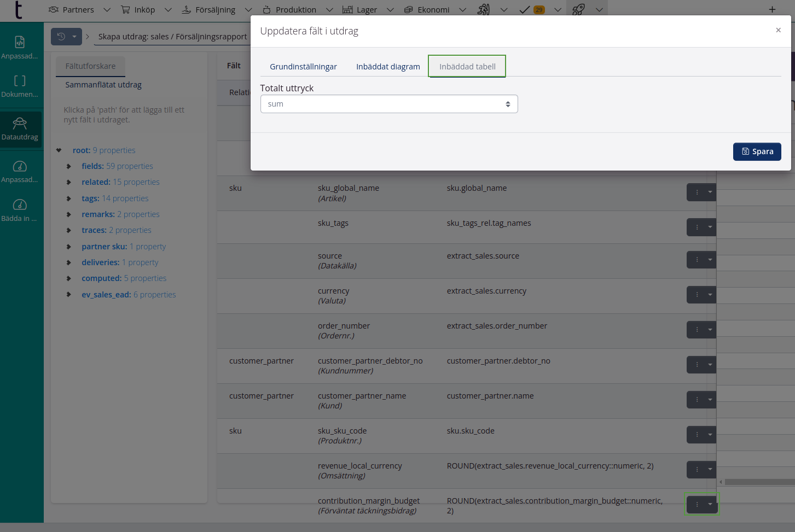Click the history clock dropdown button
The width and height of the screenshot is (795, 532).
point(66,37)
